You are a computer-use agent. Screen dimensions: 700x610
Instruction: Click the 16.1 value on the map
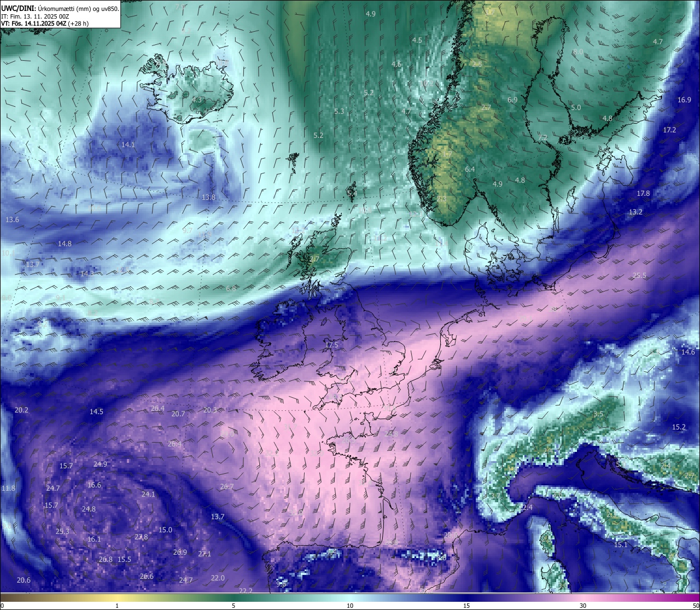[94, 539]
